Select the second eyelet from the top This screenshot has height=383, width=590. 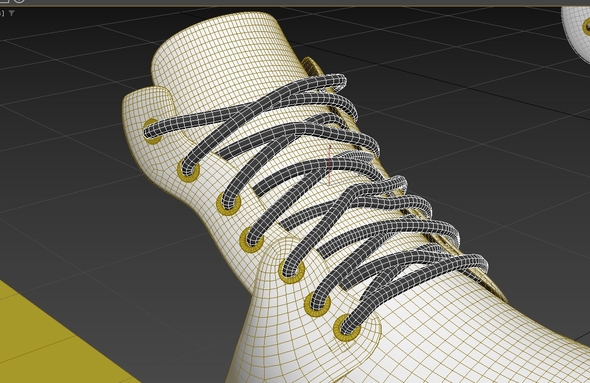[x=189, y=170]
